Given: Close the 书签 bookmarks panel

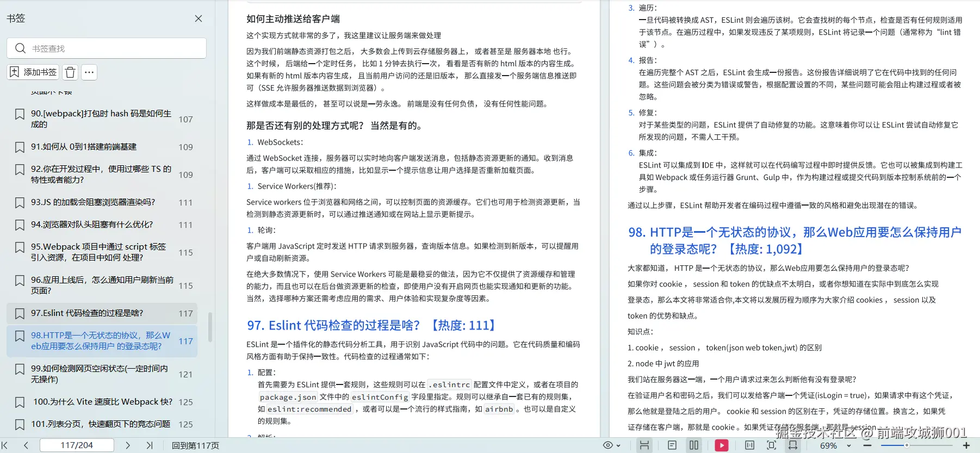Looking at the screenshot, I should point(199,18).
